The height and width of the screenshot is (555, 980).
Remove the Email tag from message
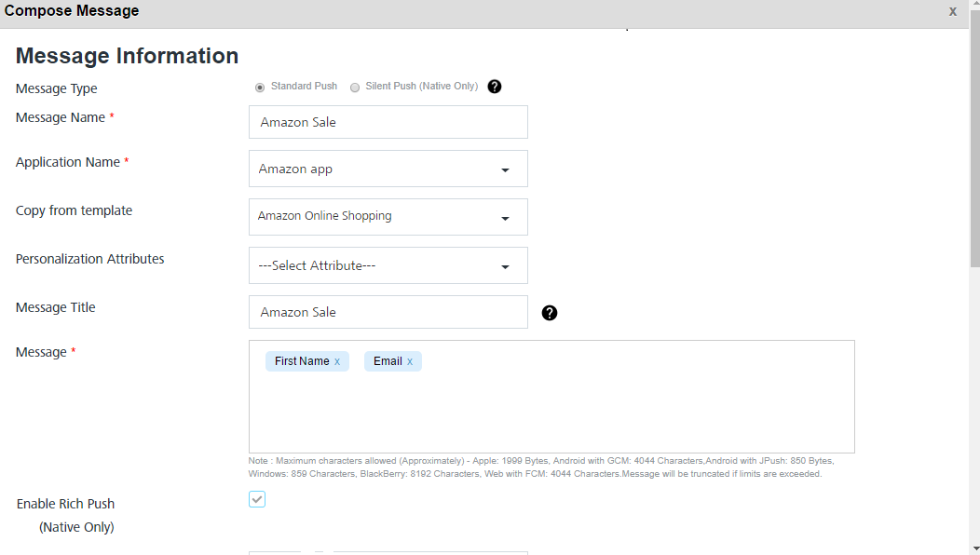click(410, 361)
